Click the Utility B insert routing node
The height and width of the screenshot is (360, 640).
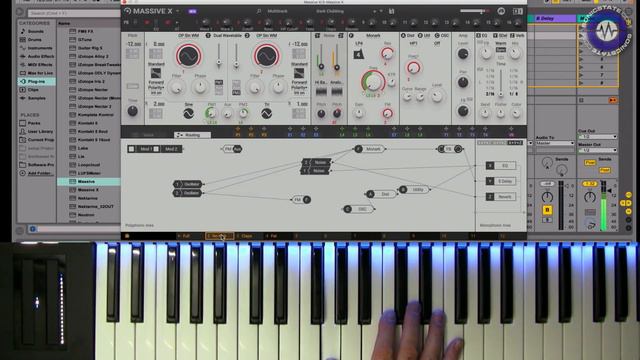tap(414, 189)
